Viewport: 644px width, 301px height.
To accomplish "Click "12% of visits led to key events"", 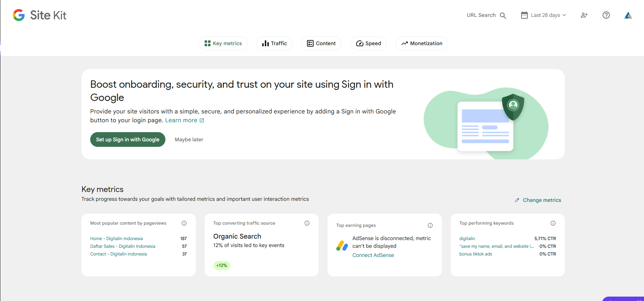I will tap(249, 246).
